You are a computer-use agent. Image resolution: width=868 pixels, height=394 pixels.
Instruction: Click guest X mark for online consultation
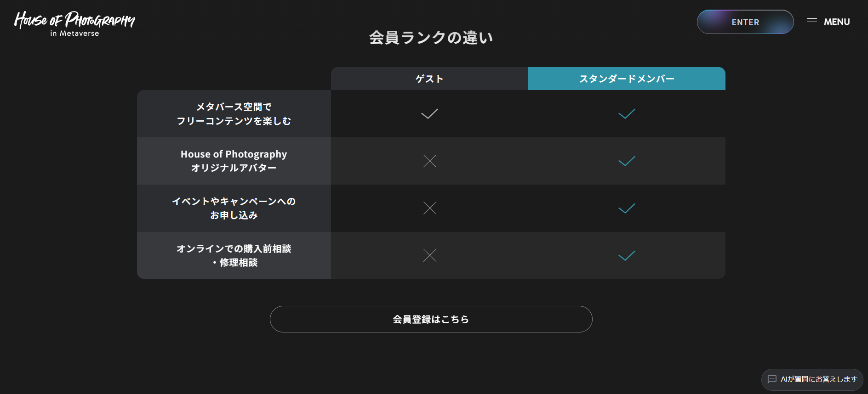tap(429, 255)
